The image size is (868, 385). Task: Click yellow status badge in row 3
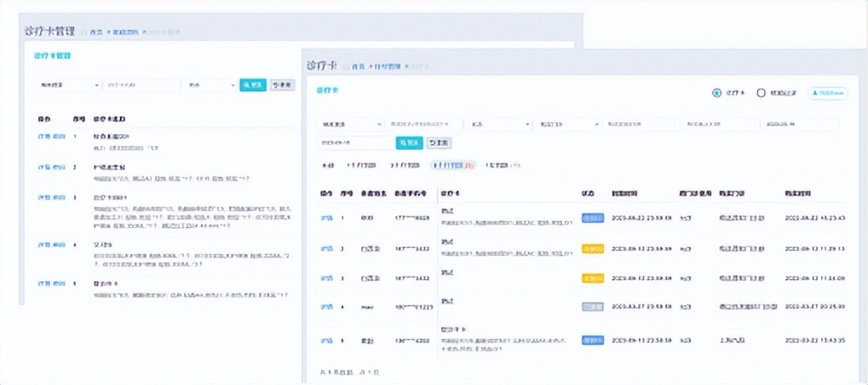pos(592,277)
